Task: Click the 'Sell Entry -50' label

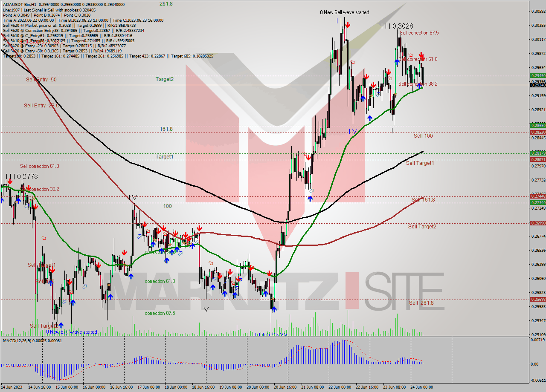Action: [x=41, y=80]
